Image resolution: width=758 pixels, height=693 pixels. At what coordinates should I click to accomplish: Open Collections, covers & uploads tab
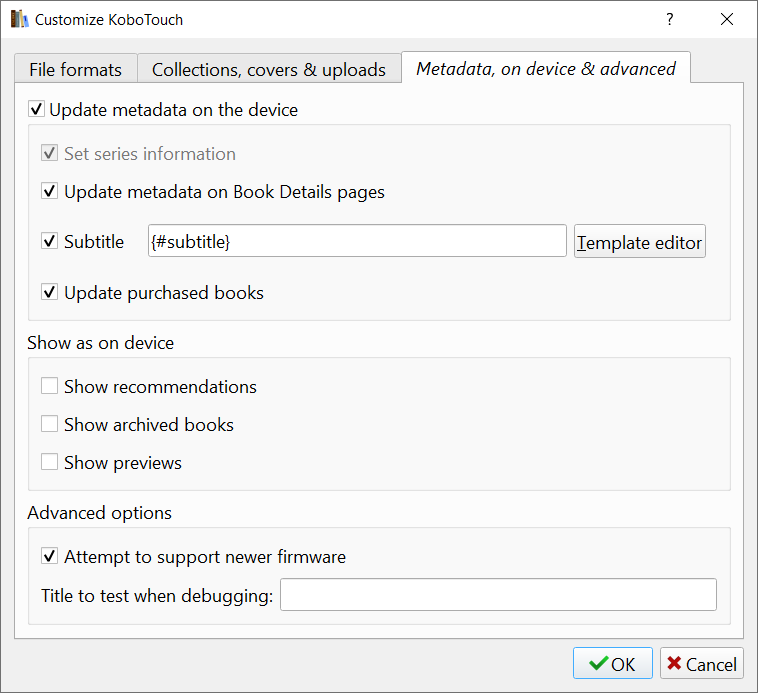[x=268, y=70]
